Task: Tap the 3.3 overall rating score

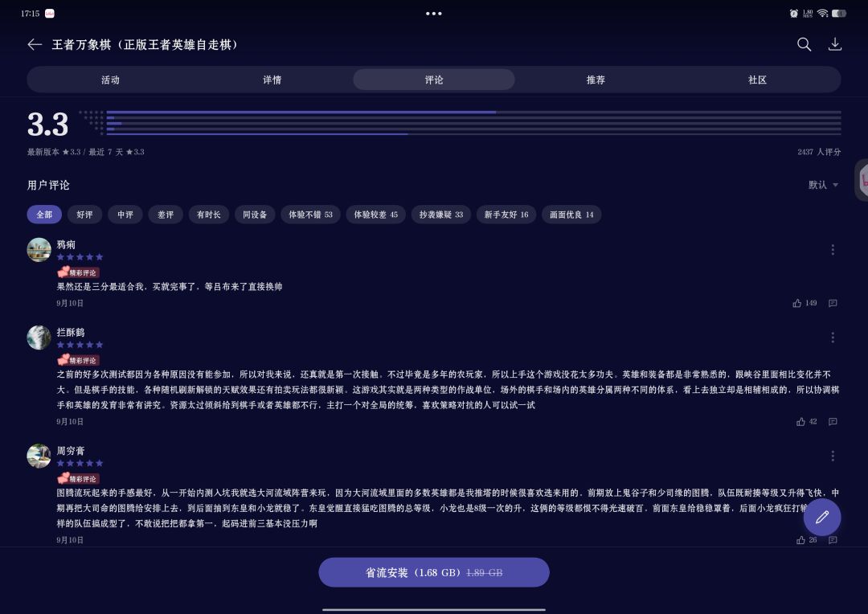Action: click(47, 124)
